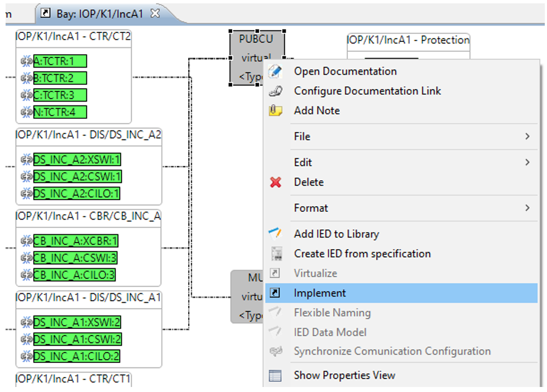Select the DS_INC_A1:CILO:2 logical node
547x392 pixels.
[77, 356]
